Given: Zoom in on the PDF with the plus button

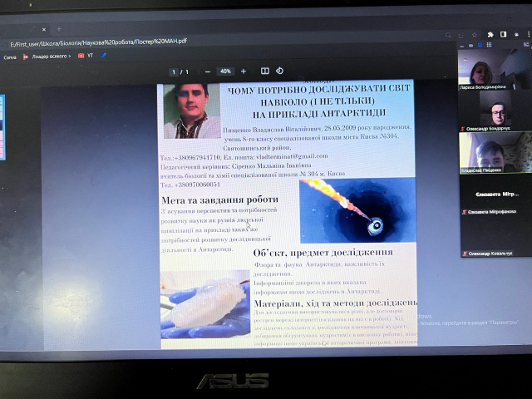Looking at the screenshot, I should click(244, 71).
